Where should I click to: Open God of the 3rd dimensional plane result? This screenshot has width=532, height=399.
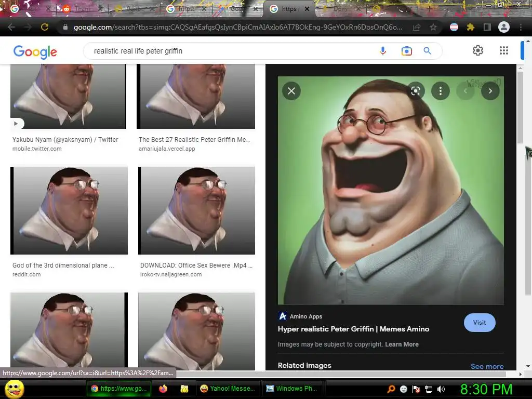(x=63, y=265)
